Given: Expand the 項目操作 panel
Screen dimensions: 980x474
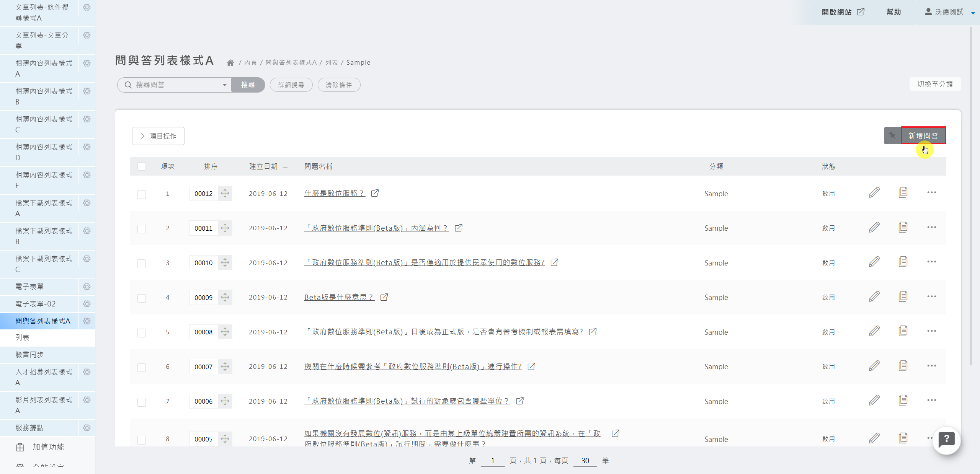Looking at the screenshot, I should pos(158,136).
